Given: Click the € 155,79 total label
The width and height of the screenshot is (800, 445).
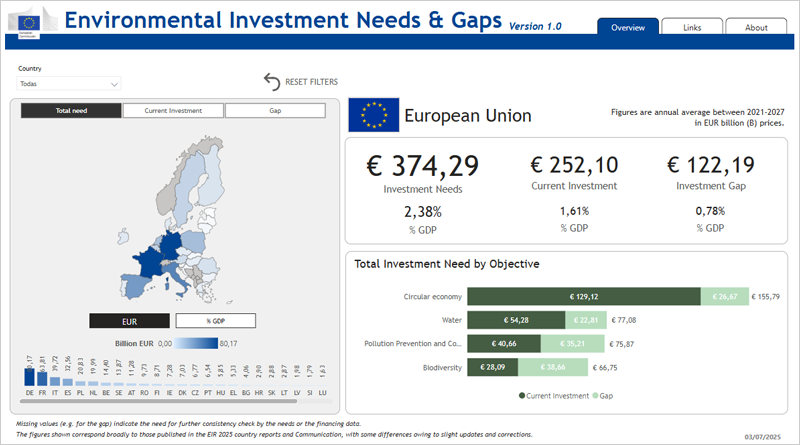Looking at the screenshot, I should [x=765, y=296].
